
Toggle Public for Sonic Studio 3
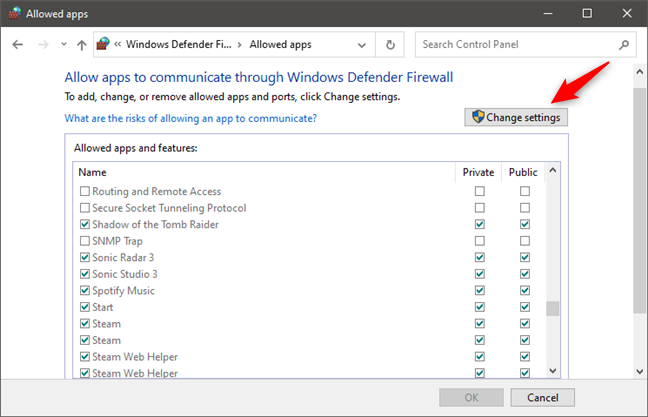click(x=524, y=274)
